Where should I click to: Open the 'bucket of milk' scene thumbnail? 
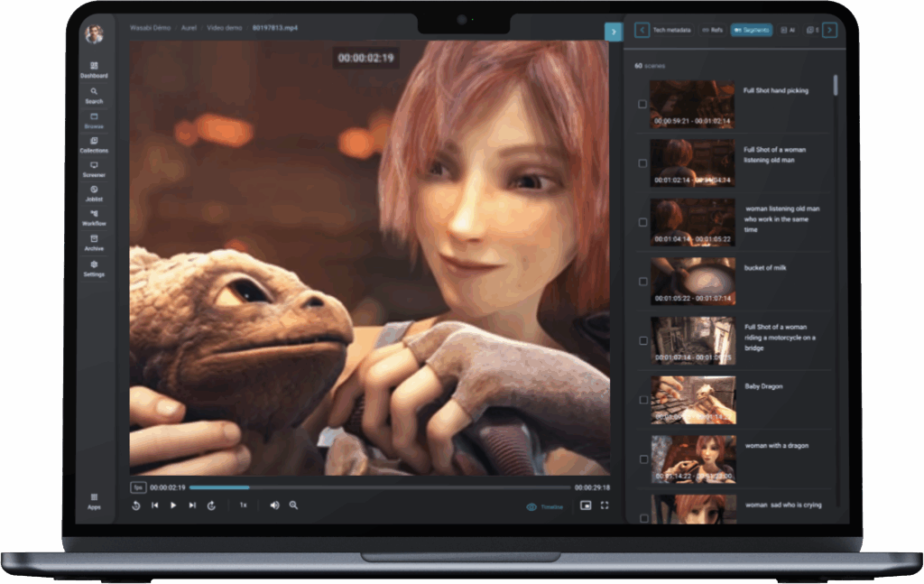[x=692, y=282]
